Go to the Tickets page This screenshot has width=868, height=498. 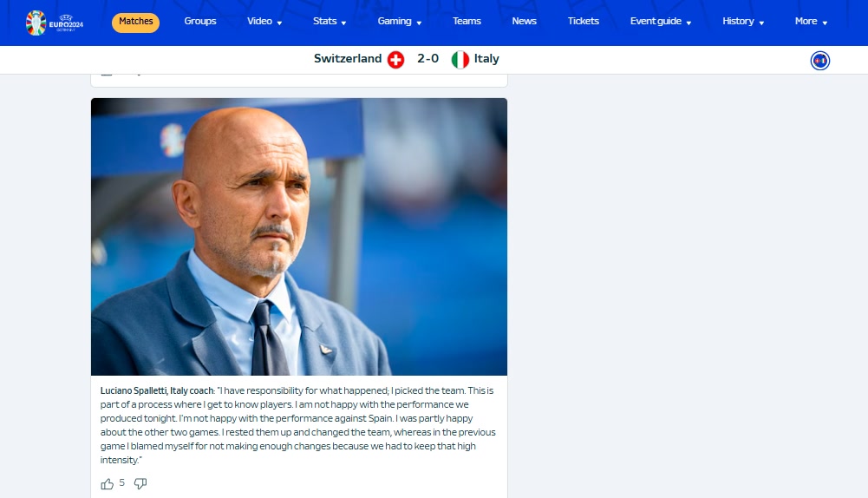pos(583,21)
